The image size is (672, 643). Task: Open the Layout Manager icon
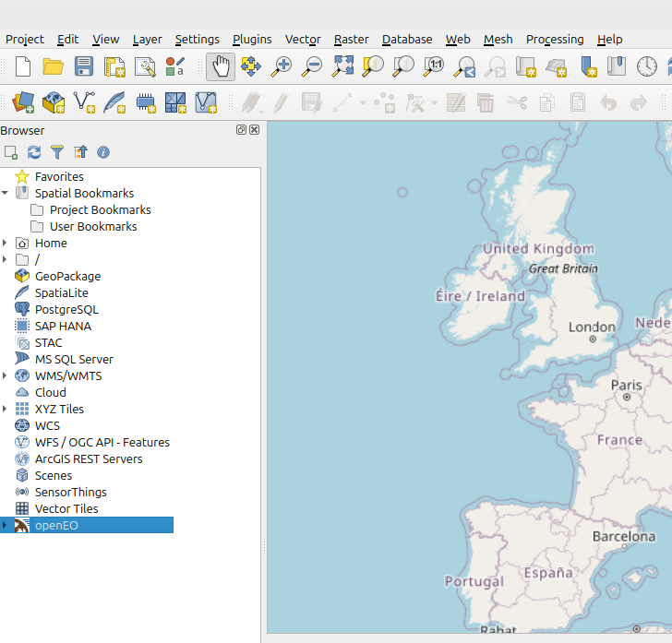coord(145,66)
